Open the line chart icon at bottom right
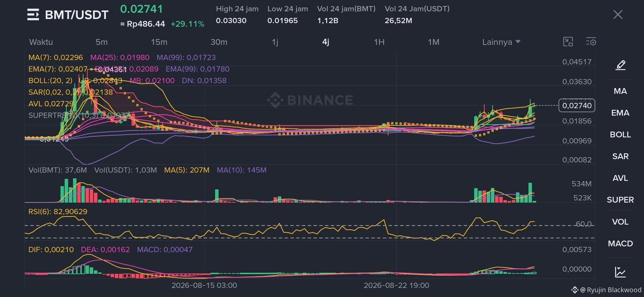644x297 pixels. coord(620,272)
